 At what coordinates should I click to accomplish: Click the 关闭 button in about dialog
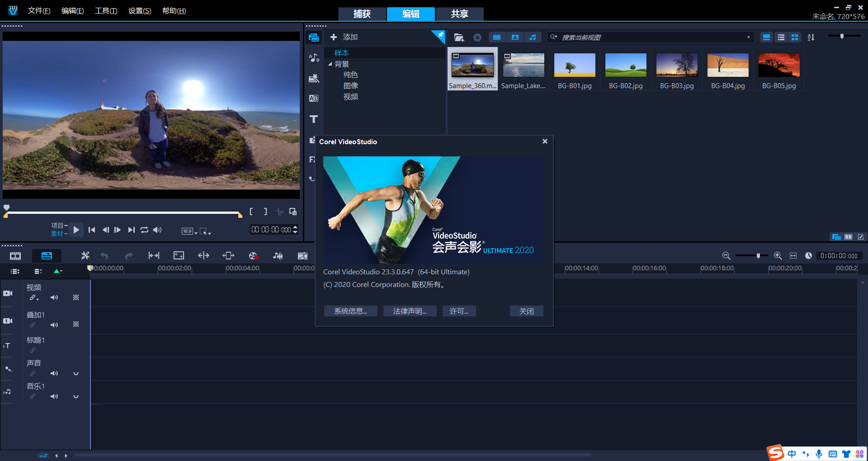click(526, 311)
